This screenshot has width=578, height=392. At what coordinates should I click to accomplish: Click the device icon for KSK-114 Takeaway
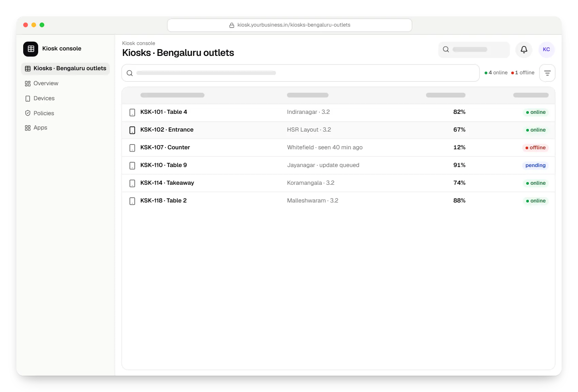point(132,183)
